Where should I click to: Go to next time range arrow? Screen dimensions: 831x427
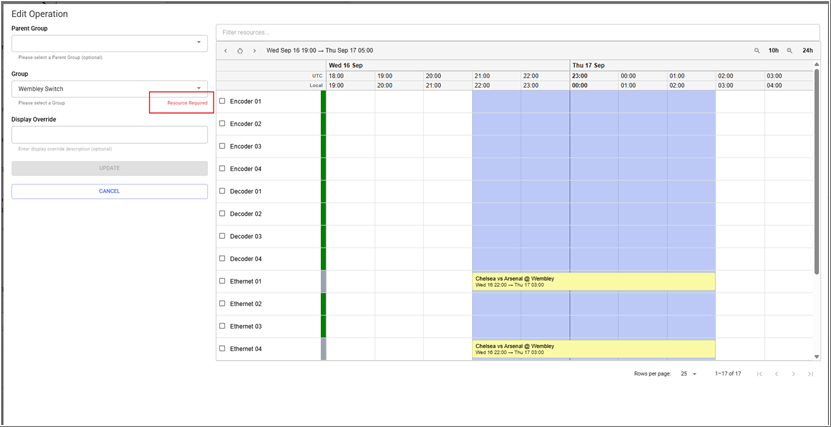pyautogui.click(x=254, y=51)
